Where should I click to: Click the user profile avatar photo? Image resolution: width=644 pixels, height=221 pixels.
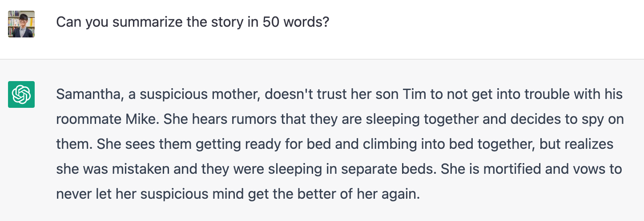(21, 23)
